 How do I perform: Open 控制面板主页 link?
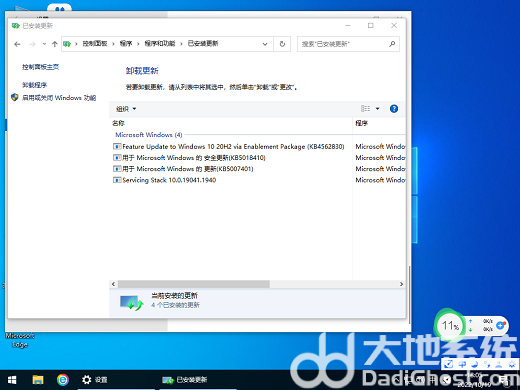pos(41,67)
